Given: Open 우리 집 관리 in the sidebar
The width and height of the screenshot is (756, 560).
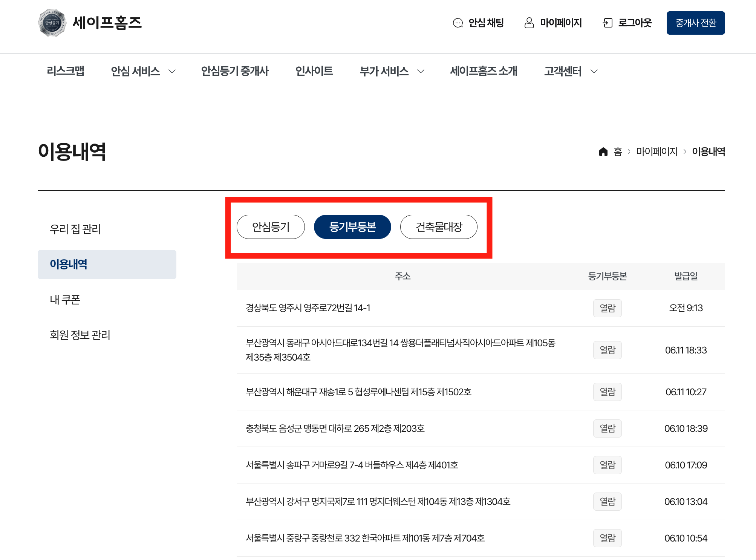Looking at the screenshot, I should [75, 229].
